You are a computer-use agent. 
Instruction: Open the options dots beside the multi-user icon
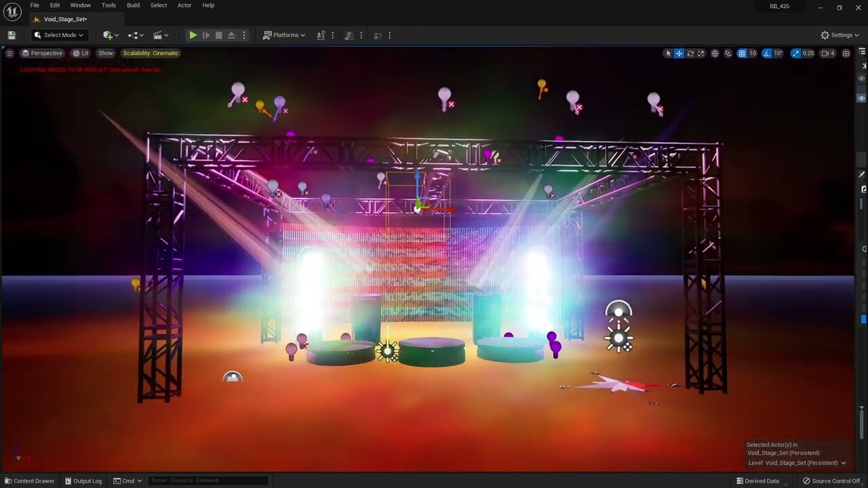(332, 35)
